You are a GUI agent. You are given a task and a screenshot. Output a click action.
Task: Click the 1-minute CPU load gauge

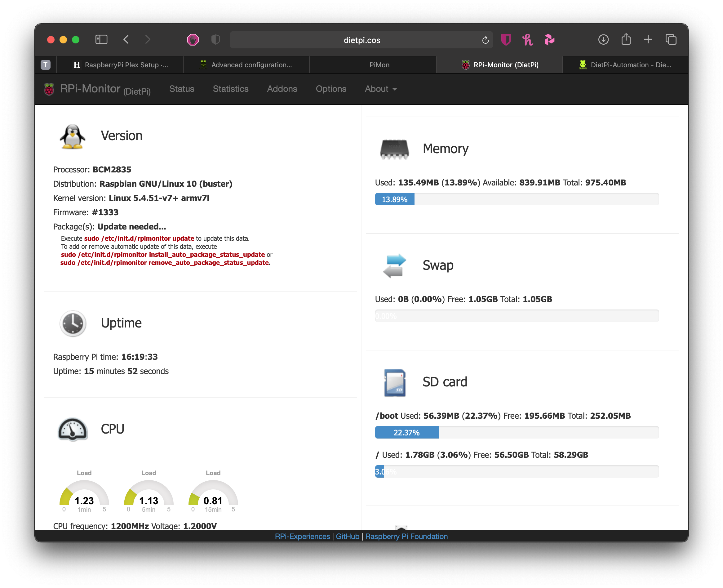coord(84,492)
